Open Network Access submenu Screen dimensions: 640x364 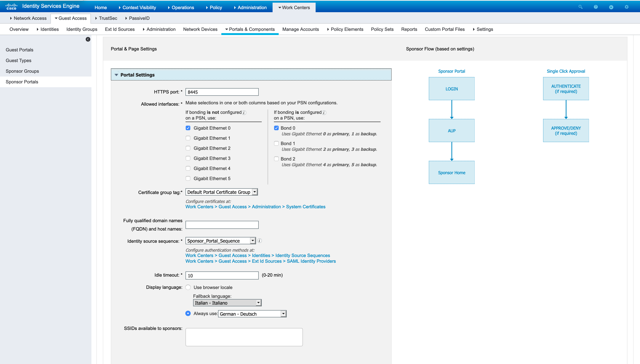[28, 18]
